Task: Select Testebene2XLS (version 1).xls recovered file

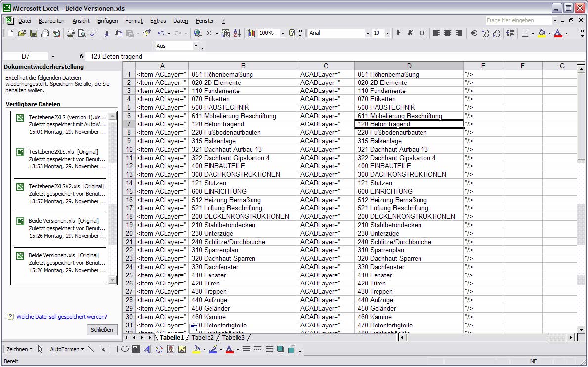Action: (x=62, y=125)
